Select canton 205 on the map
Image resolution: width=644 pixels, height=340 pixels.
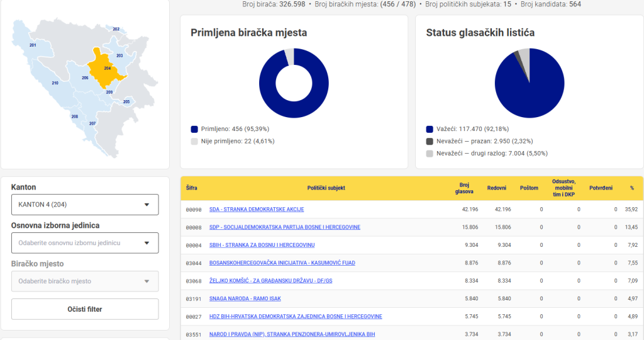tap(126, 101)
